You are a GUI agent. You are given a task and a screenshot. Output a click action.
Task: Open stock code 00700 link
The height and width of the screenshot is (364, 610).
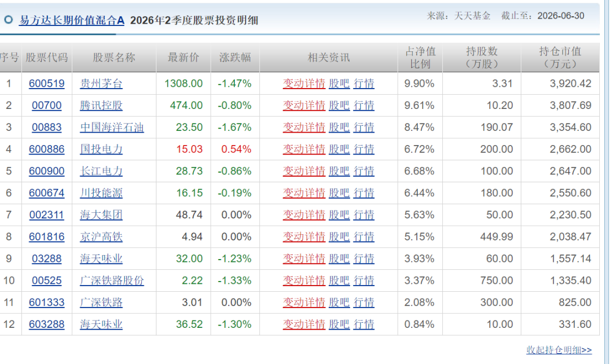click(x=47, y=106)
